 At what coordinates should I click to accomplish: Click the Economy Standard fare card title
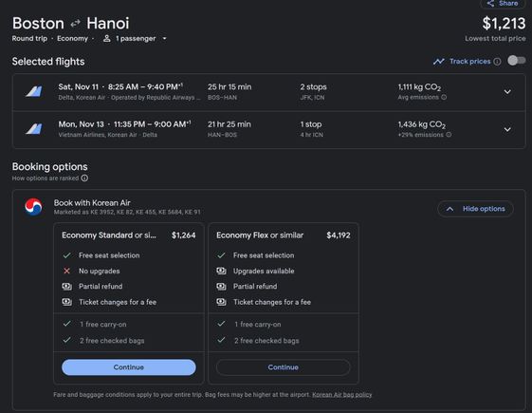[x=109, y=235]
